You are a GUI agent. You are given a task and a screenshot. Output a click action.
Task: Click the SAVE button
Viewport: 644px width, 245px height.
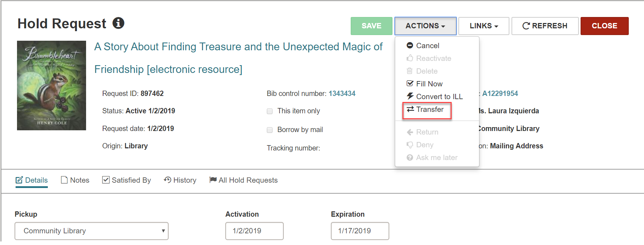tap(372, 26)
